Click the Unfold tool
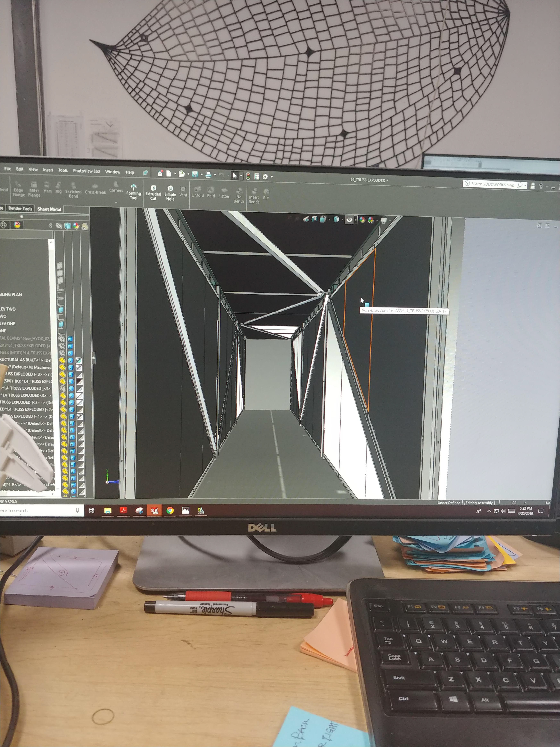Screen dimensions: 560x747 197,192
